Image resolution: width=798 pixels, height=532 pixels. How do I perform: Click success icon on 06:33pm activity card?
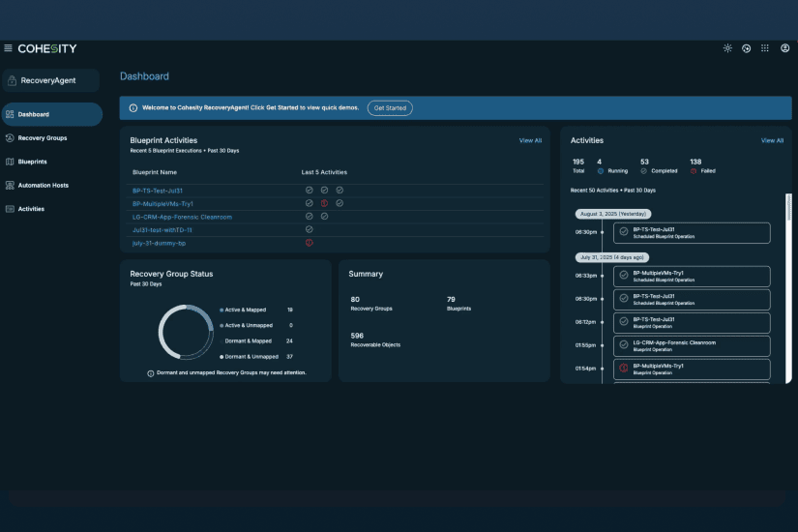tap(624, 275)
